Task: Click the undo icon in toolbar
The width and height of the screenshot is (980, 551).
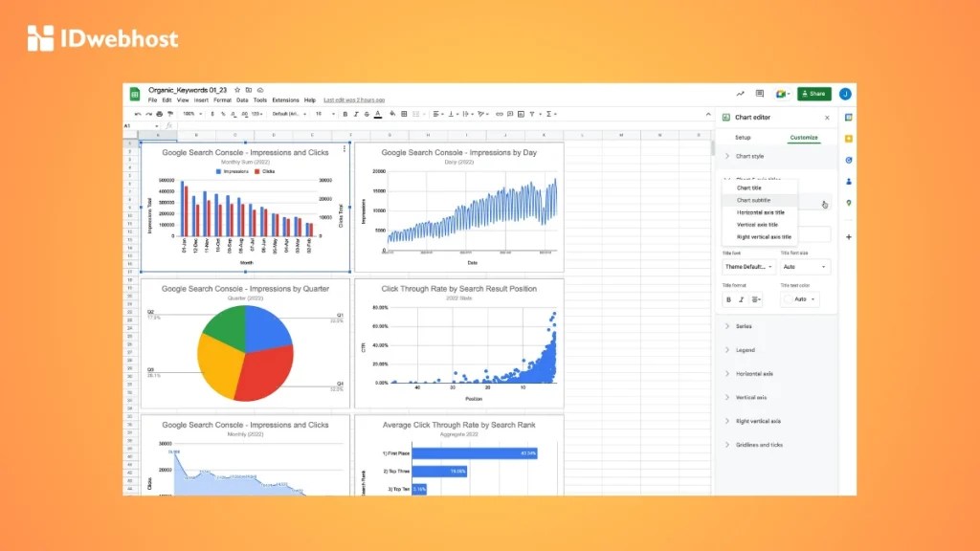Action: click(x=138, y=115)
